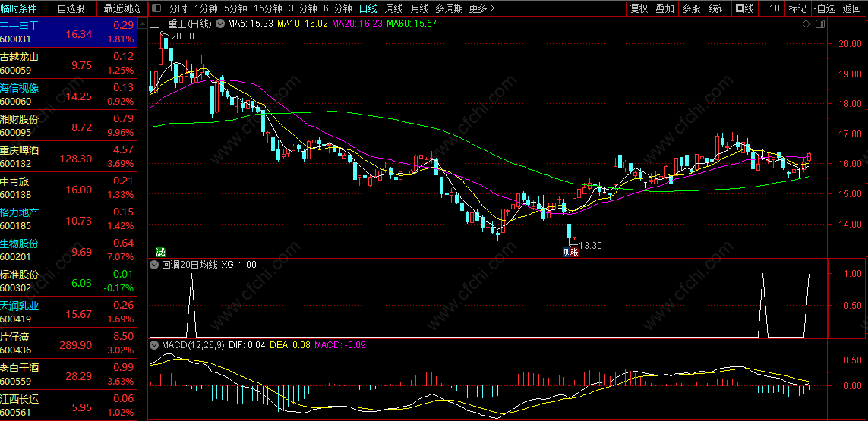
Task: Click the 画线 drawing button
Action: pyautogui.click(x=744, y=8)
